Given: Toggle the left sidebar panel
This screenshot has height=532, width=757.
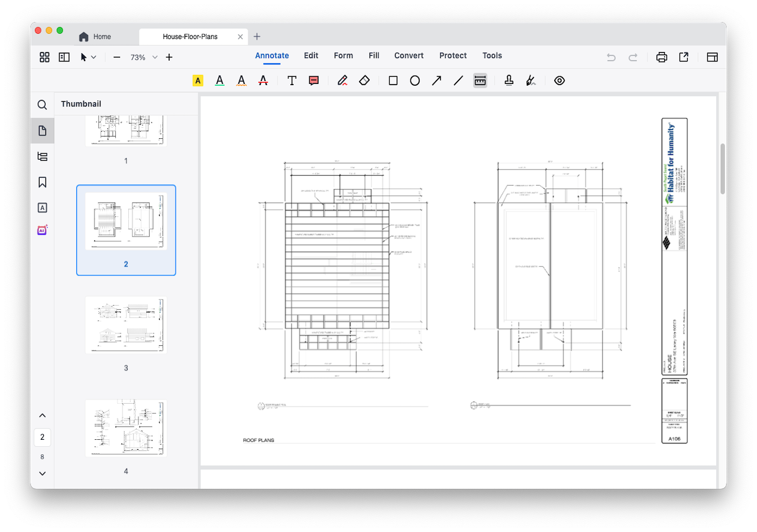Looking at the screenshot, I should (x=64, y=57).
